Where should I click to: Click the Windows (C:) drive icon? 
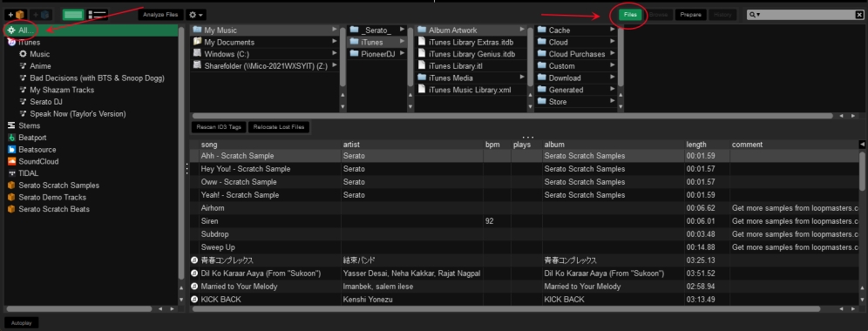(197, 54)
